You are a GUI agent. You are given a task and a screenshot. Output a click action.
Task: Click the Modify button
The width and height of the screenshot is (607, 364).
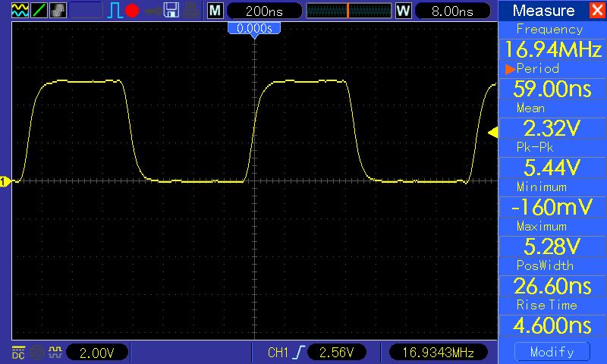point(552,352)
